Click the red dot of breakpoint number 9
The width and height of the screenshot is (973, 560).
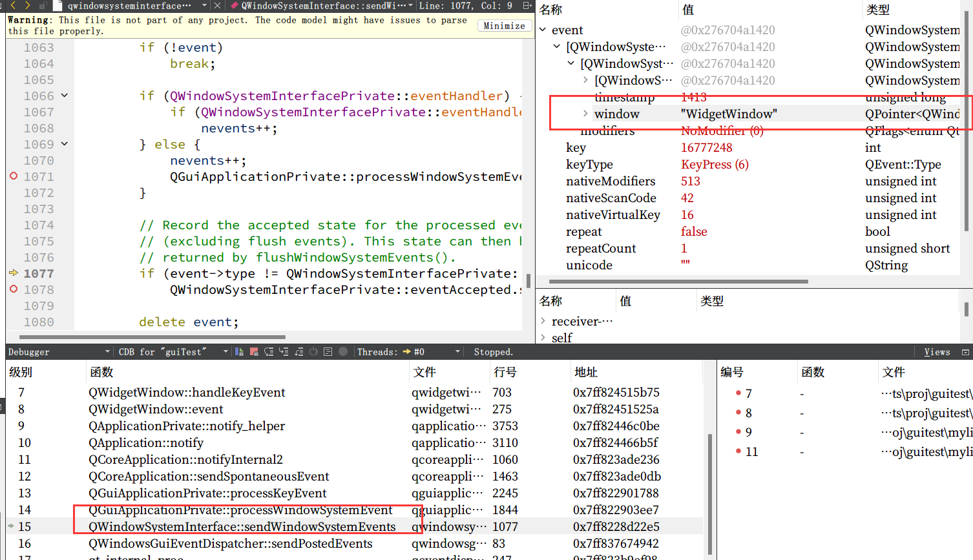pos(738,431)
